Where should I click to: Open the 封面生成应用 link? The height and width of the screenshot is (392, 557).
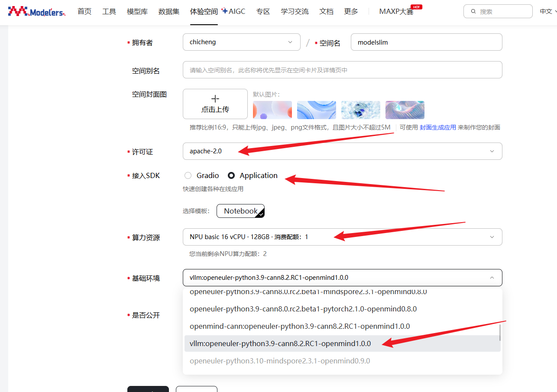coord(438,127)
